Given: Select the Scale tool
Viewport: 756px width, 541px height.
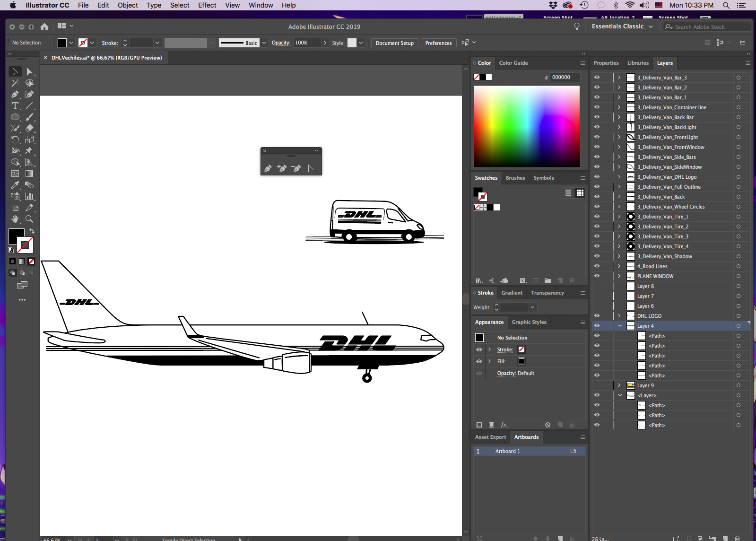Looking at the screenshot, I should point(29,140).
